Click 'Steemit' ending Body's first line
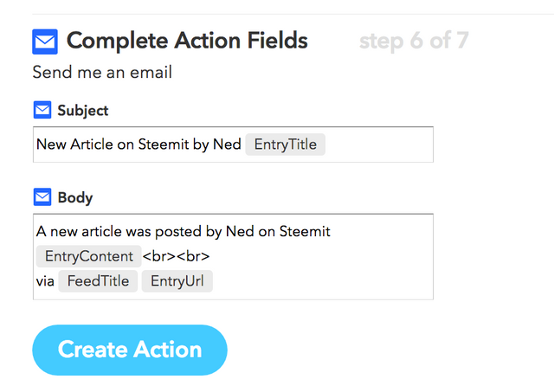554x392 pixels. coord(306,232)
